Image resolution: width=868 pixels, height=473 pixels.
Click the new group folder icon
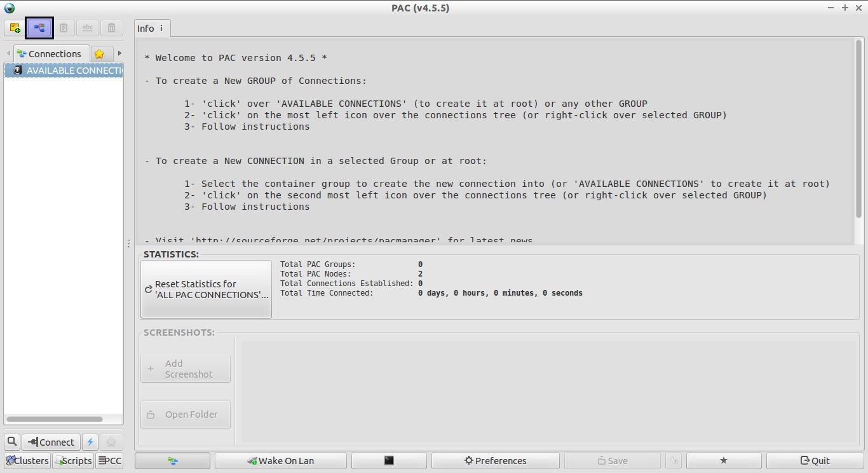[x=15, y=28]
